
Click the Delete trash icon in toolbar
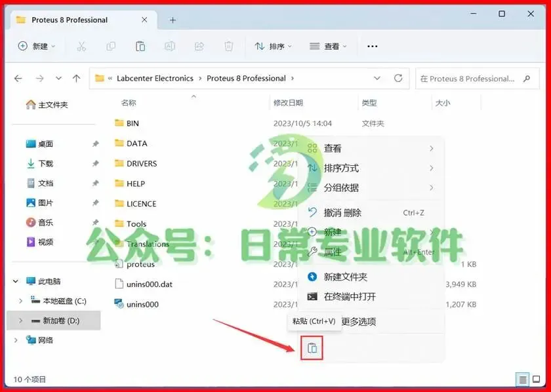tap(229, 46)
